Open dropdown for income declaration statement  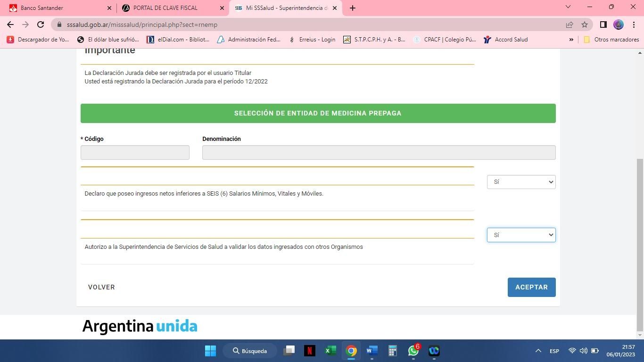[x=521, y=182]
